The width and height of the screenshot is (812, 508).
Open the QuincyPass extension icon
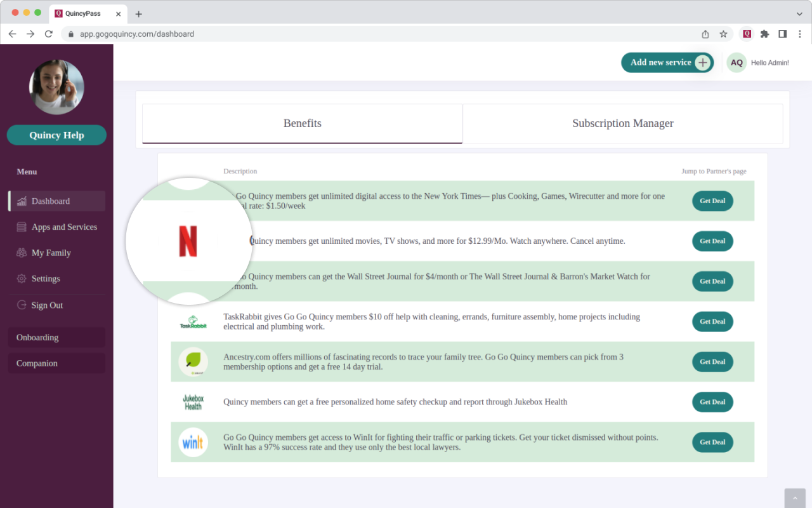pyautogui.click(x=747, y=34)
